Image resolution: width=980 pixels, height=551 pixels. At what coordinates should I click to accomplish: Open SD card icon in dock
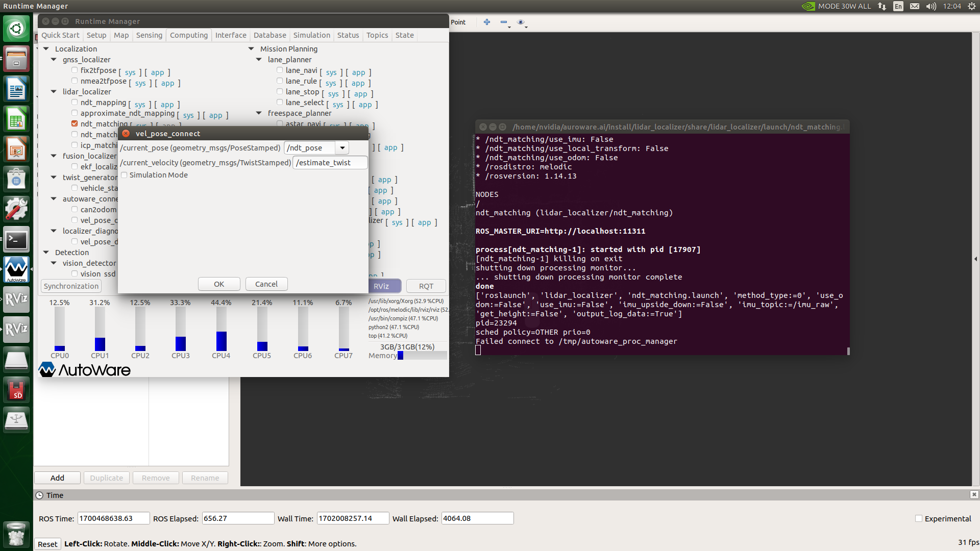tap(16, 390)
